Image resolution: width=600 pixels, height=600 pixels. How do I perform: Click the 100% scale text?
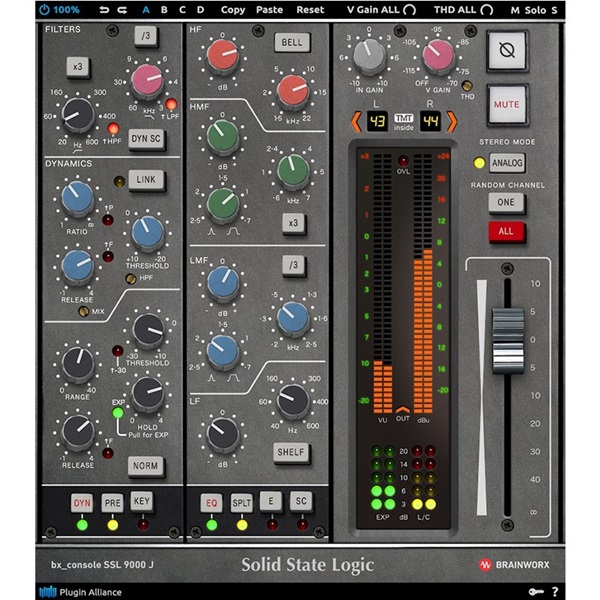coord(66,10)
